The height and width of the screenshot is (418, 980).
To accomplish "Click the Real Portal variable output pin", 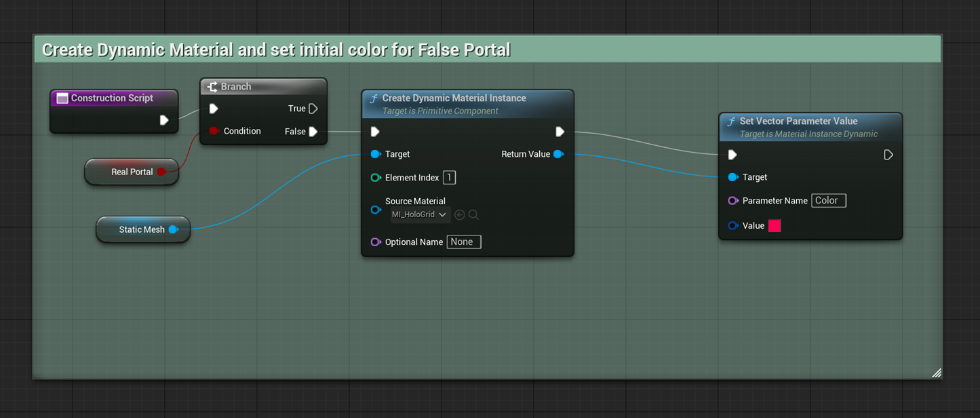I will tap(161, 172).
